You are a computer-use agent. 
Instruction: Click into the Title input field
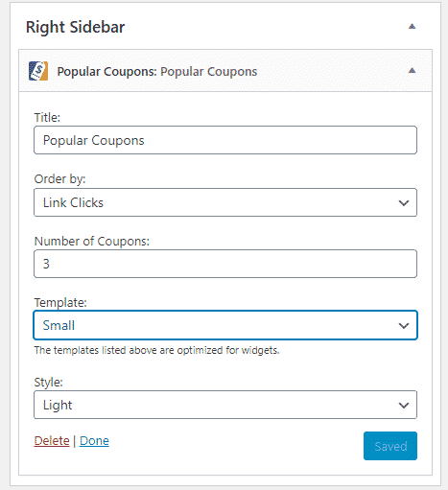[x=225, y=140]
